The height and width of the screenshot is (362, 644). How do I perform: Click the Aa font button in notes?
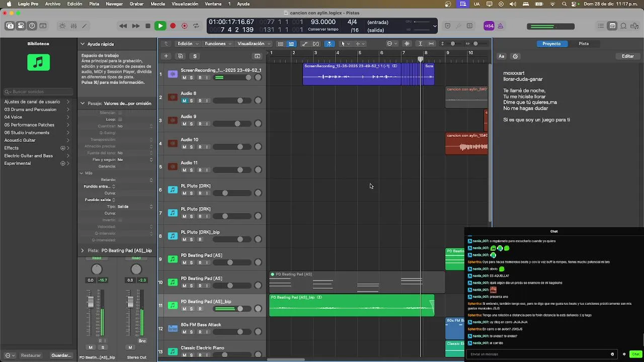(x=502, y=56)
